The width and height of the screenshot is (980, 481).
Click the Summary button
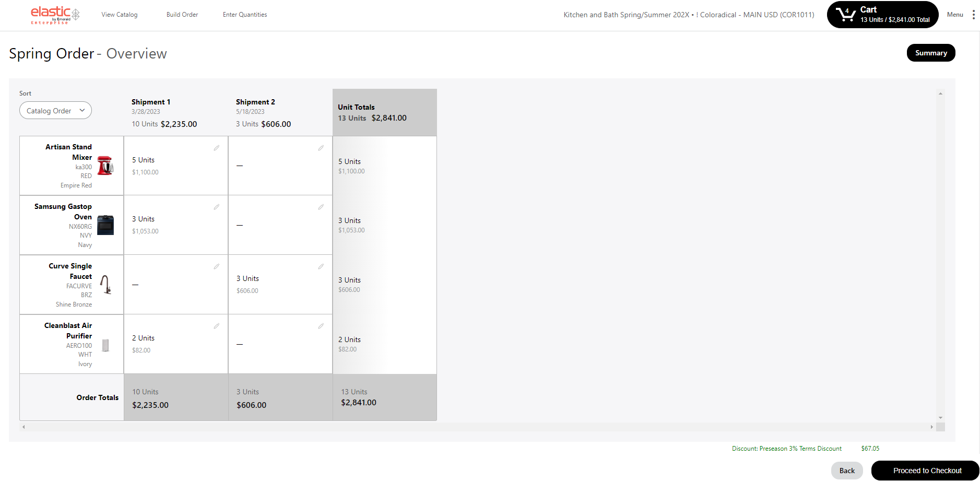[x=930, y=53]
